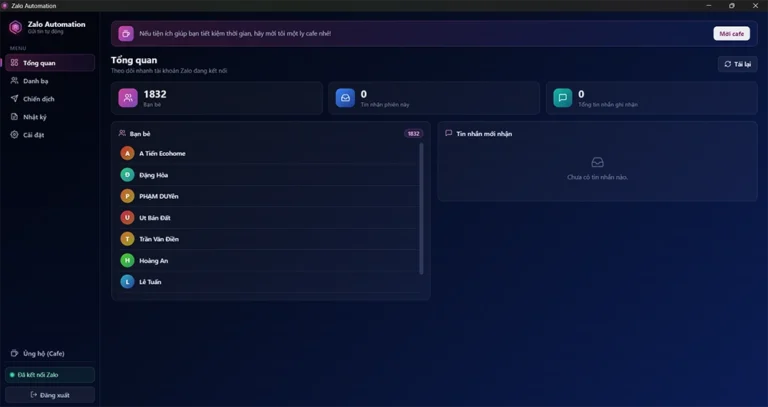
Task: Click the Tổng tin nhắn ghi nhận label
Action: click(x=608, y=105)
